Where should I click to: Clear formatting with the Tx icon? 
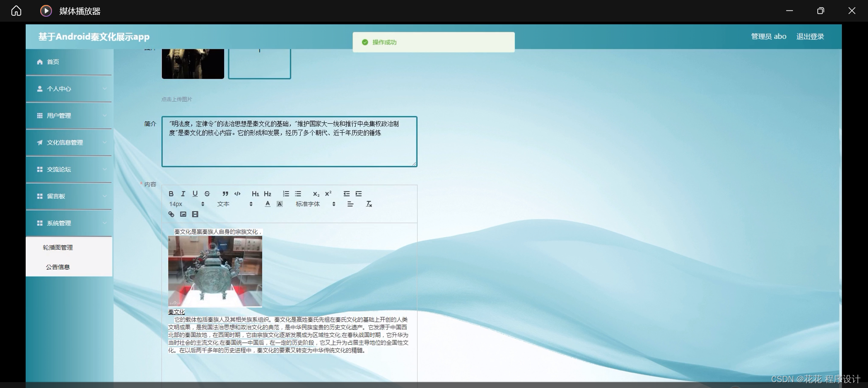(x=369, y=204)
